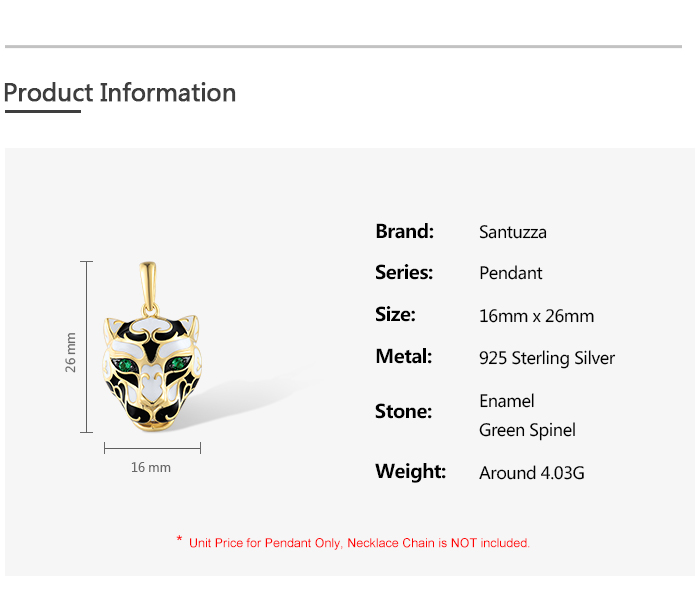This screenshot has height=615, width=700.
Task: Click the red asterisk before the note
Action: pyautogui.click(x=179, y=541)
